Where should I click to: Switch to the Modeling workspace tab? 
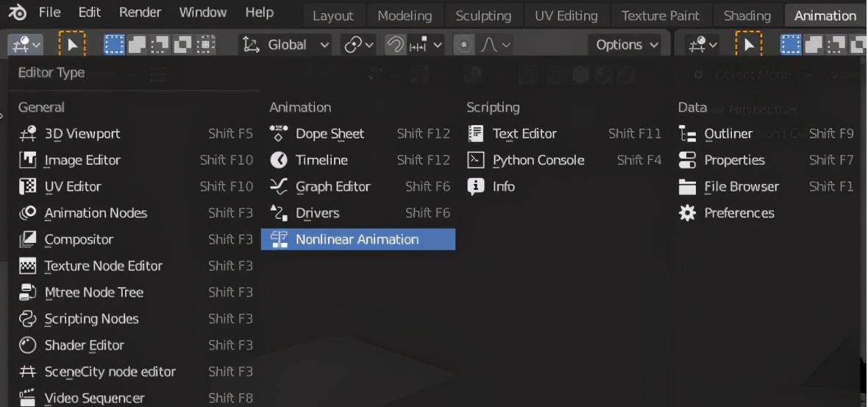coord(405,16)
